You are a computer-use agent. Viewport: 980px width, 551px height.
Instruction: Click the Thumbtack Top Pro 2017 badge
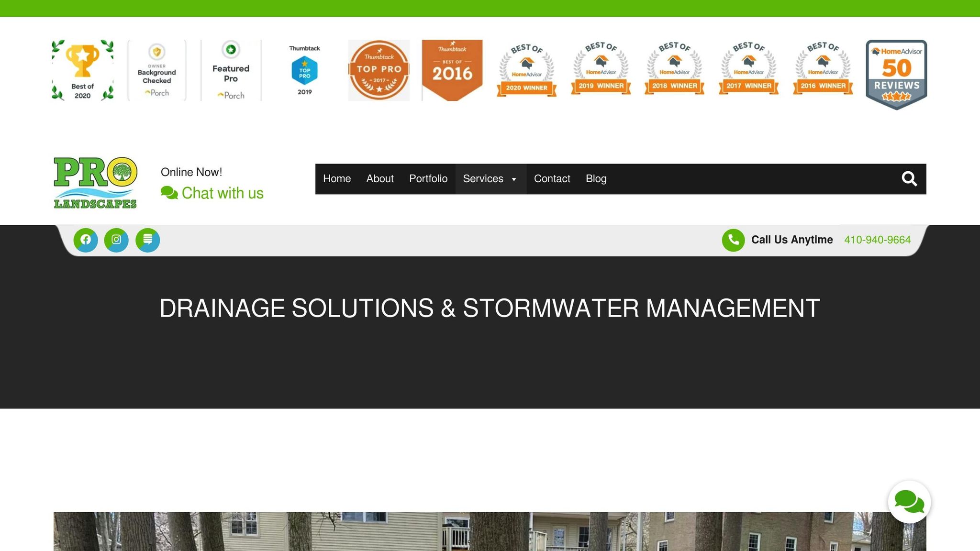coord(379,70)
